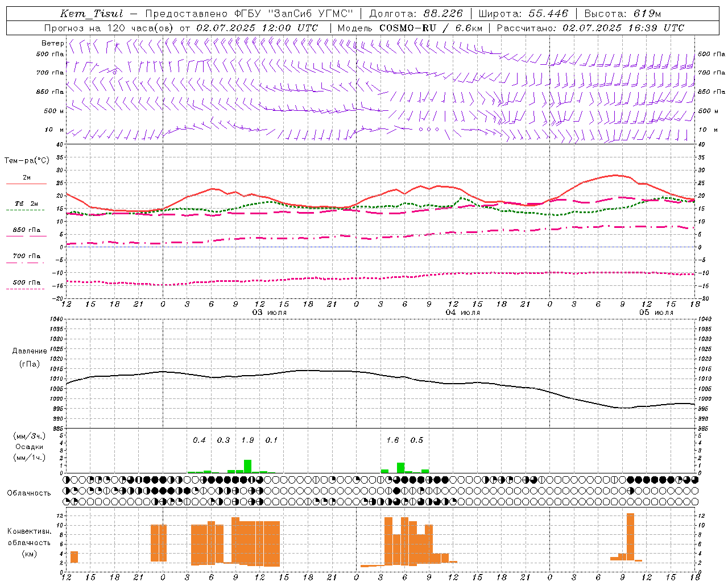This screenshot has height=582, width=728.
Task: Click the '04 июля' date label
Action: (463, 313)
